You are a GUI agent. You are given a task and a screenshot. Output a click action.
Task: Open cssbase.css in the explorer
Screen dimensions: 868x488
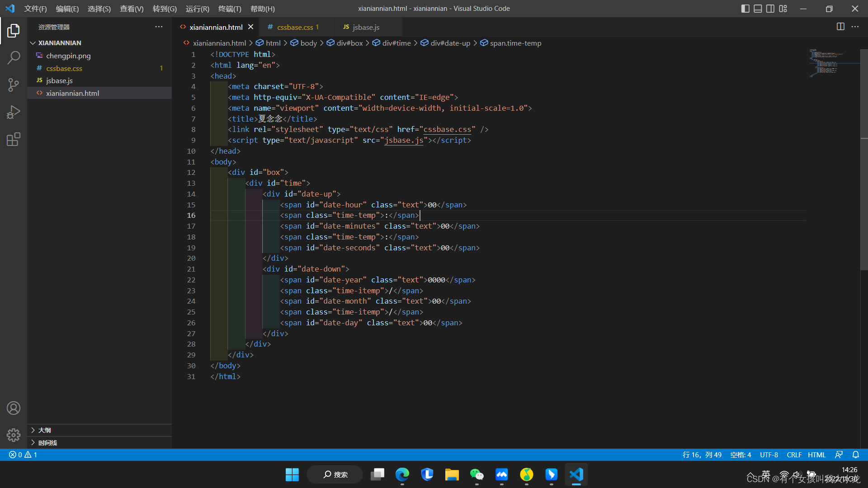tap(99, 68)
